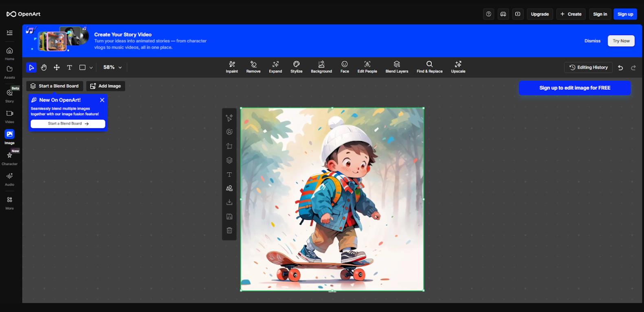The height and width of the screenshot is (312, 644).
Task: Open the 58% zoom level dropdown
Action: [x=112, y=67]
